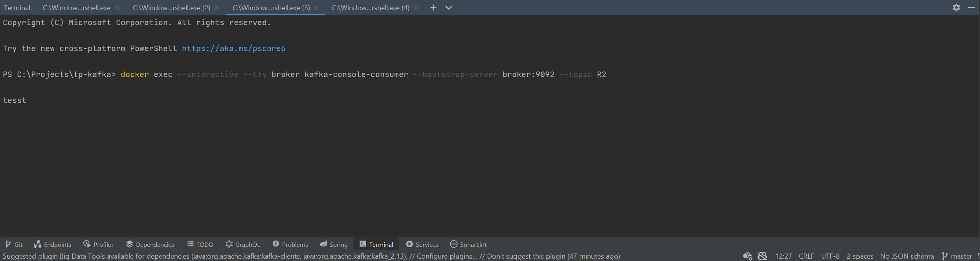Open the No JSON schema selector
The image size is (980, 261).
point(907,256)
